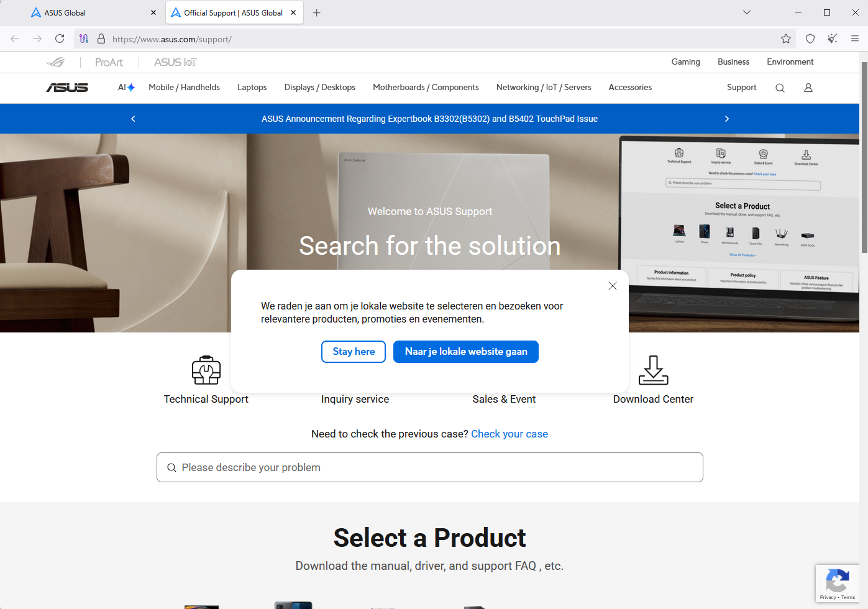
Task: Open the account sign-in icon
Action: click(x=808, y=88)
